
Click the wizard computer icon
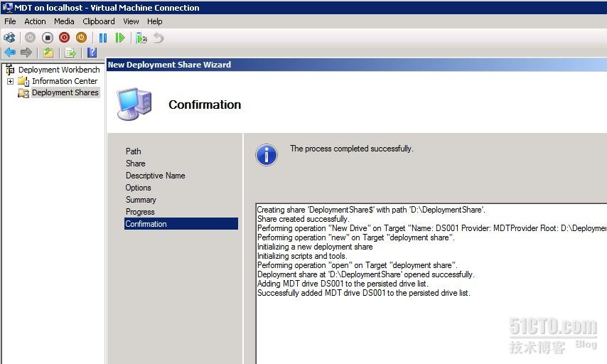coord(134,104)
